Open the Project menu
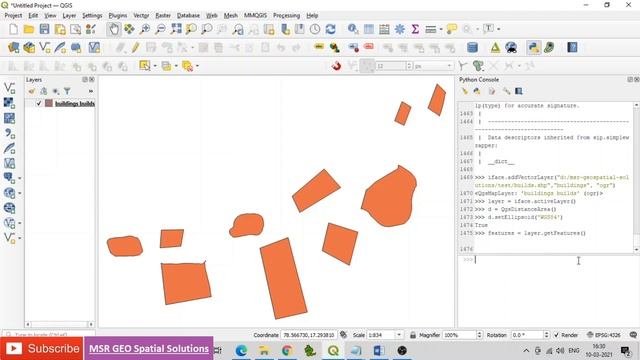640x360 pixels. (x=13, y=16)
